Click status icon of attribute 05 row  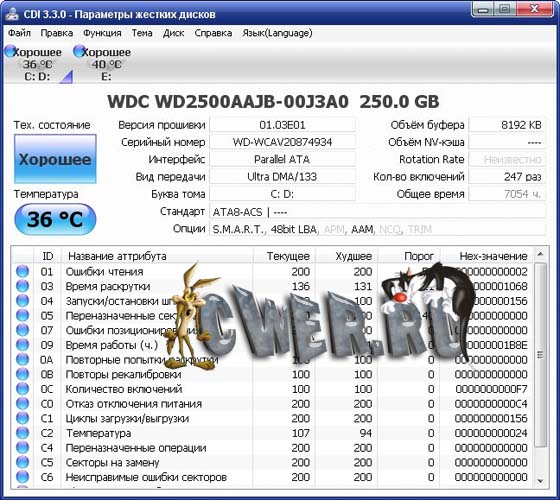(22, 315)
